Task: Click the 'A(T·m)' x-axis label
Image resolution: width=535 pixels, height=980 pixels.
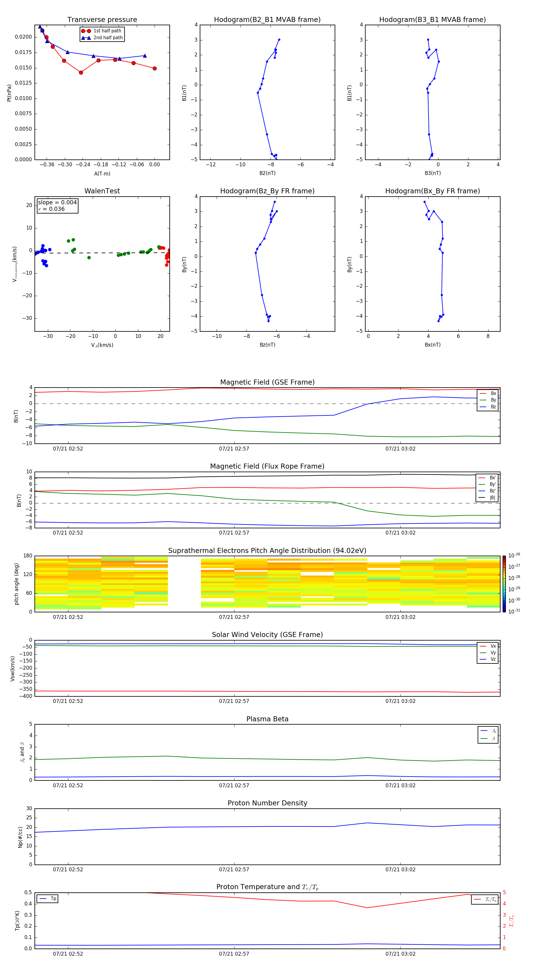Action: click(x=102, y=173)
